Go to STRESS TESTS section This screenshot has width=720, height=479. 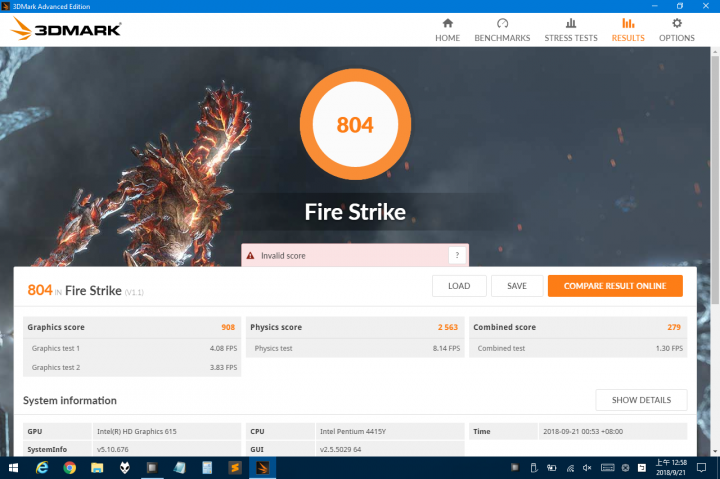click(x=571, y=30)
